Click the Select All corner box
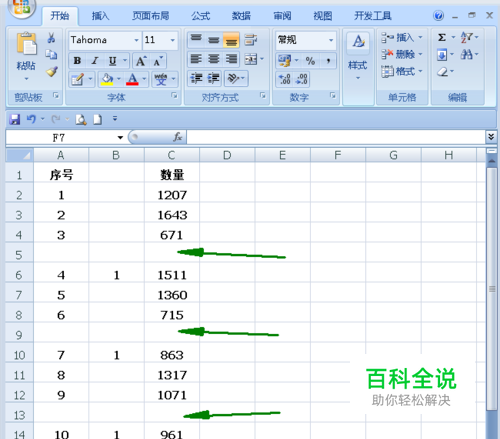Image resolution: width=500 pixels, height=439 pixels. tap(19, 155)
